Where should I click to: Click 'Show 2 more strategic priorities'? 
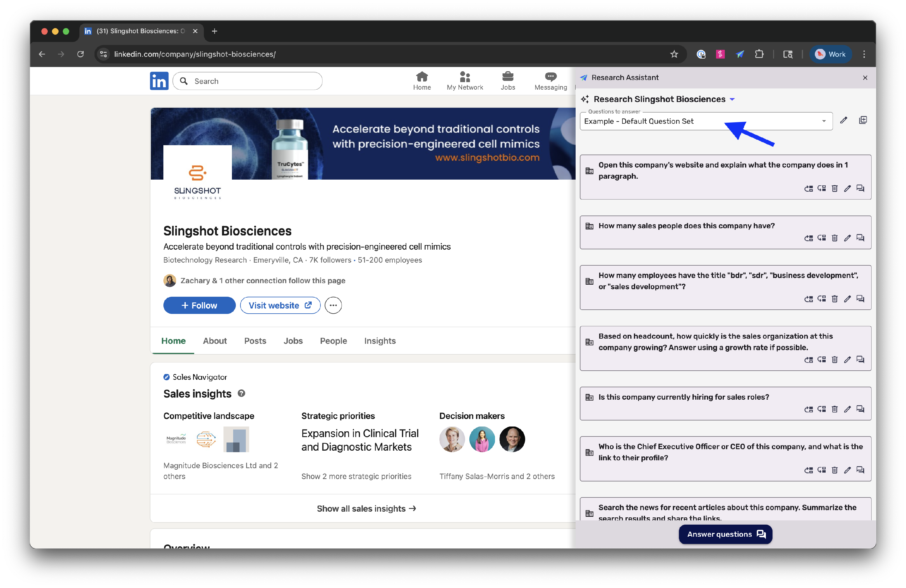[x=356, y=477]
